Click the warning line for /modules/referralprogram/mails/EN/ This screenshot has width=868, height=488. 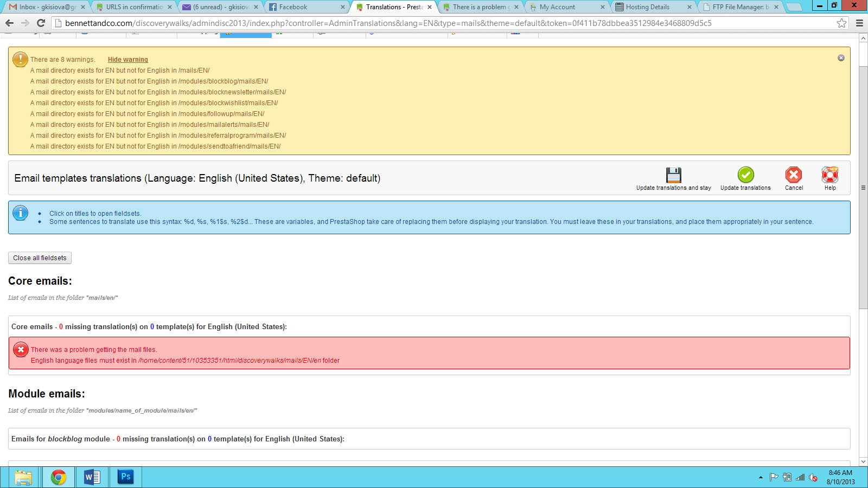(x=158, y=136)
